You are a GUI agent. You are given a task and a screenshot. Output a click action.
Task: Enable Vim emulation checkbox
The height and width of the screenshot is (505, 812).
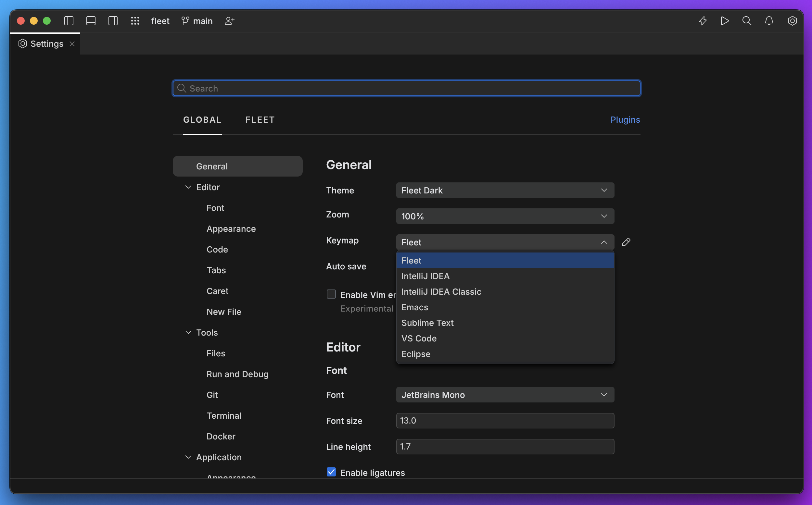pyautogui.click(x=331, y=294)
